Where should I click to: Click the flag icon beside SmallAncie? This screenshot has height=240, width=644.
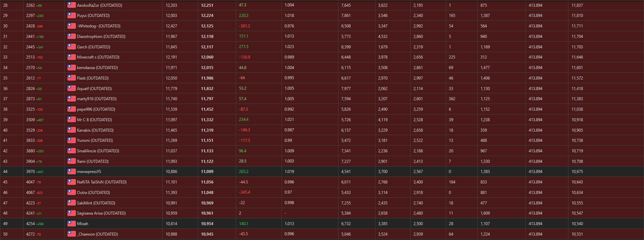tap(71, 151)
